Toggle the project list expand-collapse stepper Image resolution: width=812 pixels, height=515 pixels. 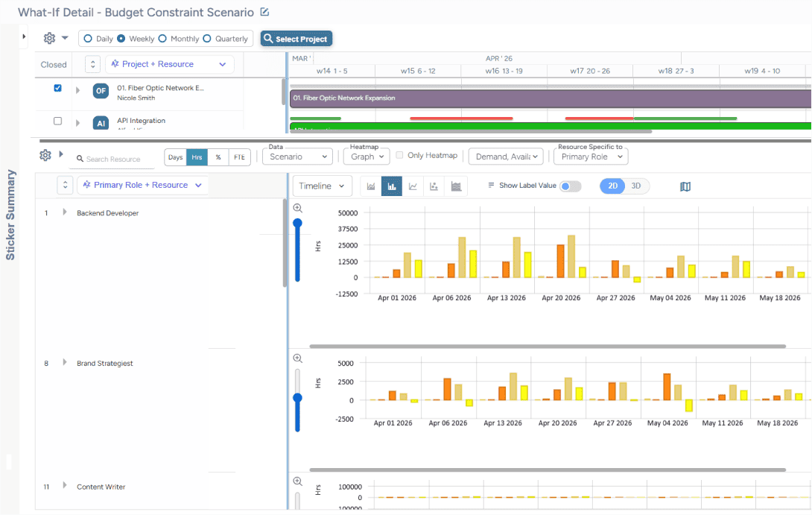92,64
